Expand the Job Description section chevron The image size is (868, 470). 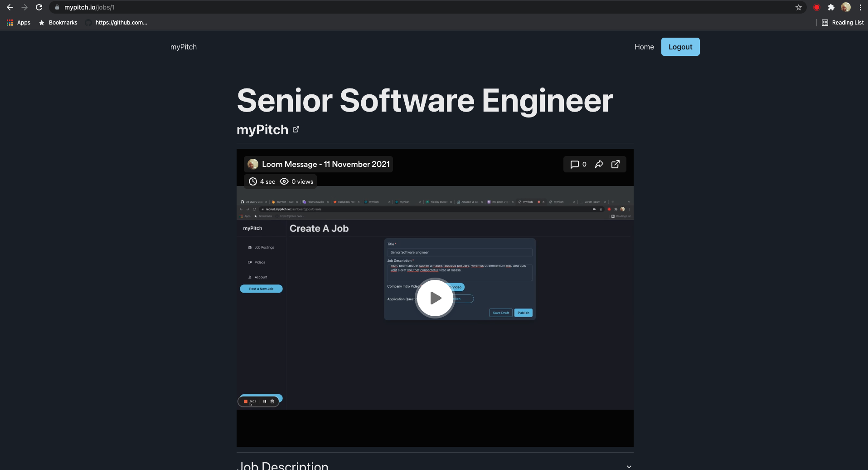[629, 466]
